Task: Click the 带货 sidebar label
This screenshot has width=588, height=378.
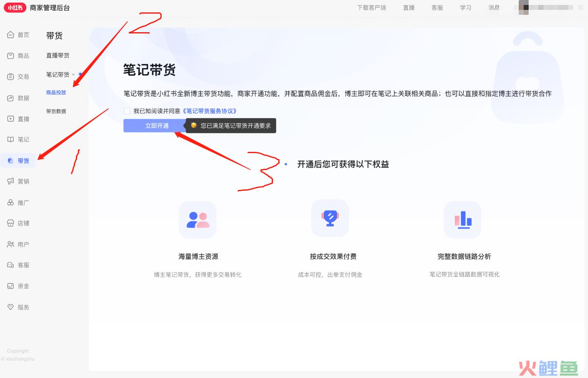Action: point(24,161)
